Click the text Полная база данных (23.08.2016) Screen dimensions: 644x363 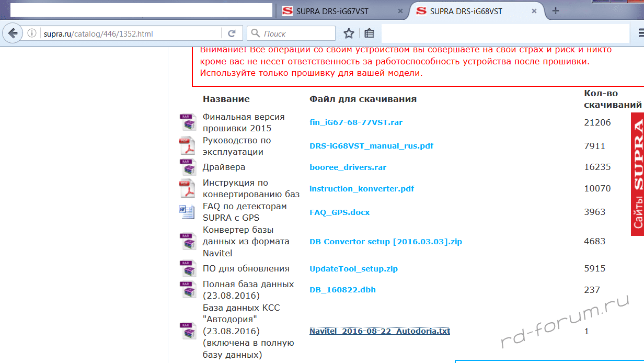pos(248,290)
